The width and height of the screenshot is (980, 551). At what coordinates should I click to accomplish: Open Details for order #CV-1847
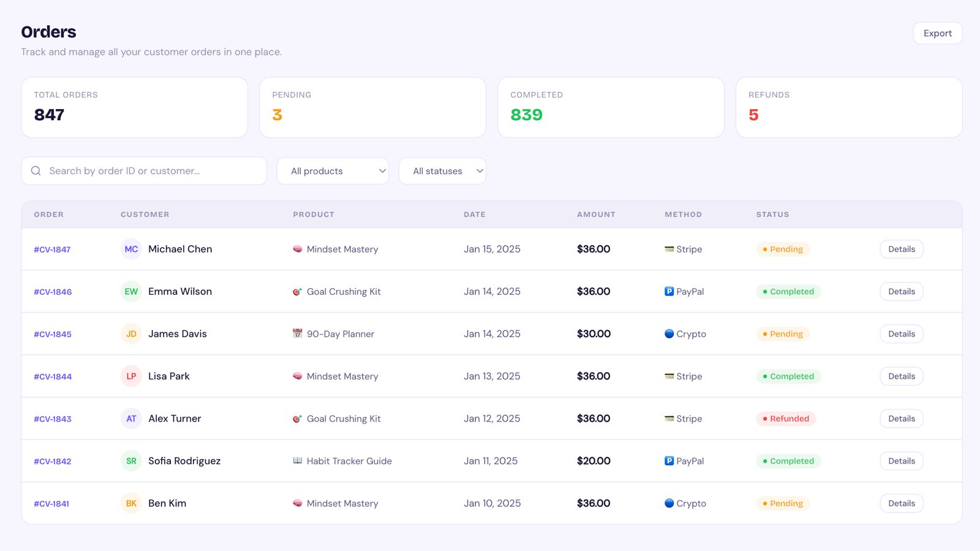902,249
